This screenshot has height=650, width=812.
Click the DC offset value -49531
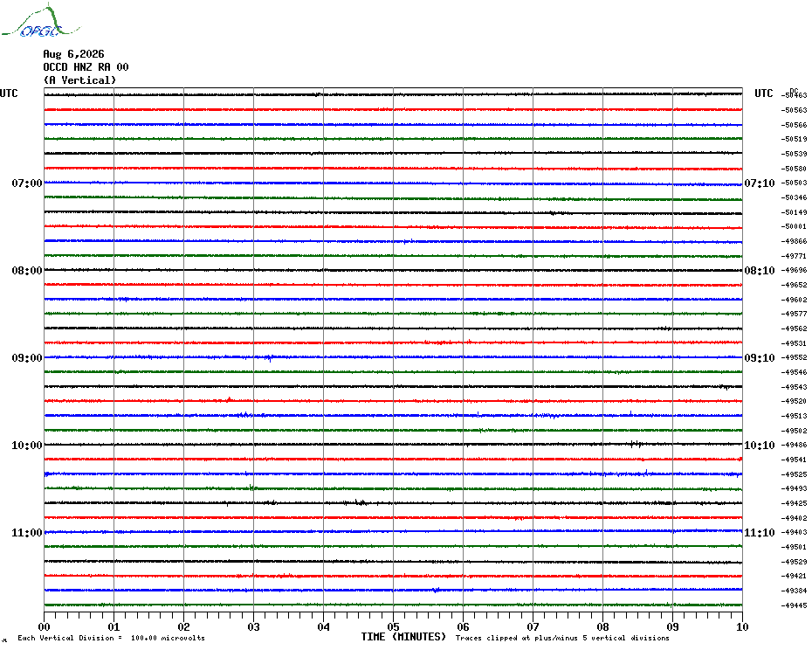[794, 343]
